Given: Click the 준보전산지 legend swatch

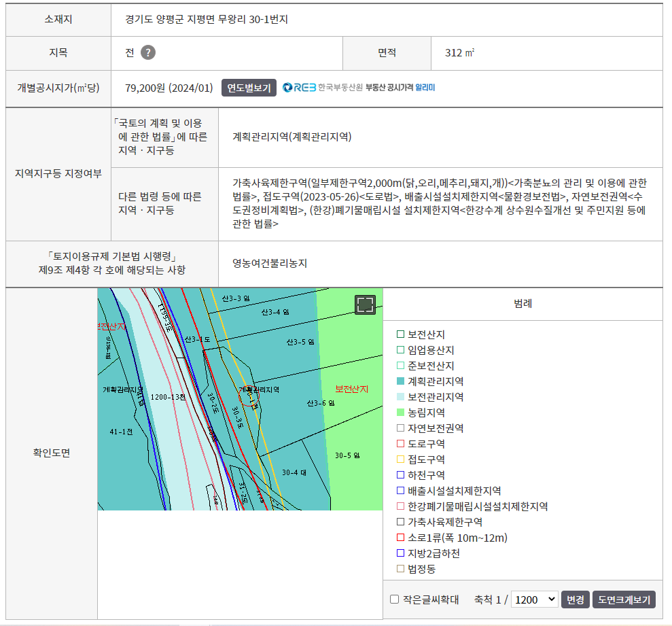Looking at the screenshot, I should pyautogui.click(x=401, y=365).
